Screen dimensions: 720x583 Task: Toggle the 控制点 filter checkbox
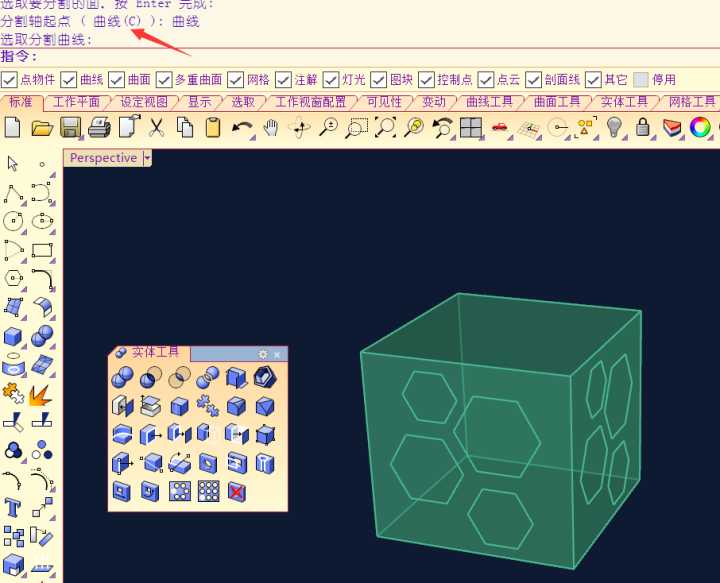(427, 80)
